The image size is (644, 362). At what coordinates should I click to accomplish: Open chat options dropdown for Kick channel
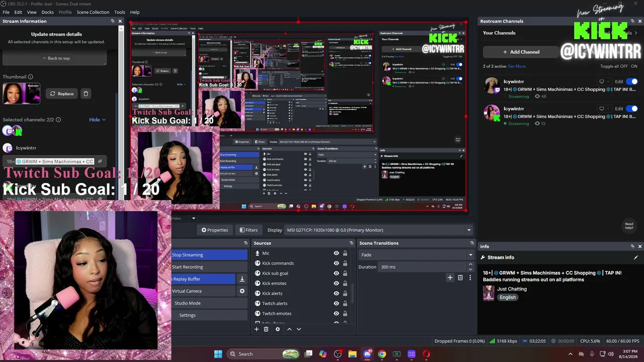pyautogui.click(x=604, y=109)
